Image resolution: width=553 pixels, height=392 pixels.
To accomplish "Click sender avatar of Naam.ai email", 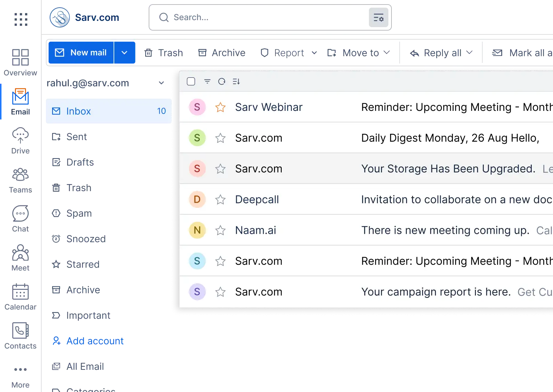I will pyautogui.click(x=197, y=230).
